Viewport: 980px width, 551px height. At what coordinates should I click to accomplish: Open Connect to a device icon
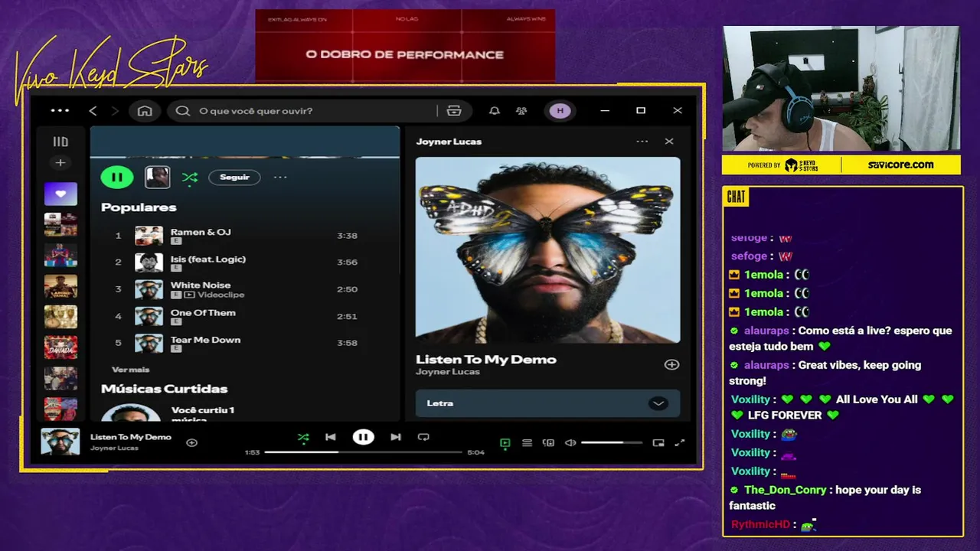click(x=548, y=442)
